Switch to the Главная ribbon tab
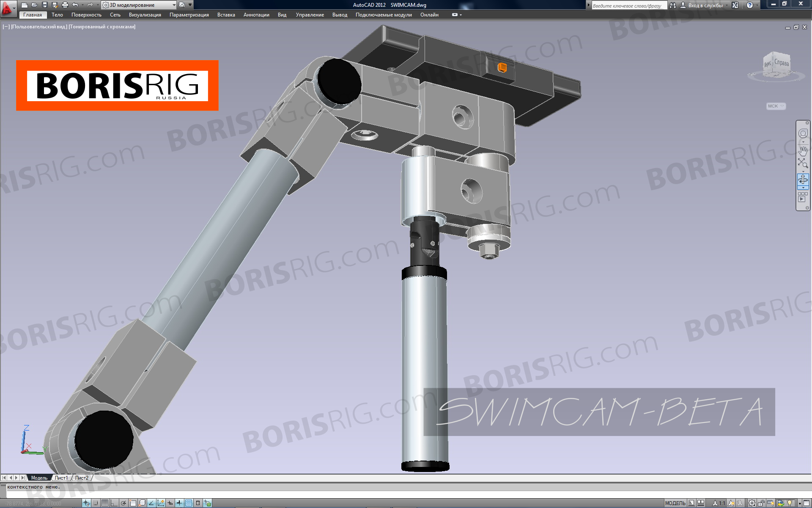The width and height of the screenshot is (812, 508). coord(33,15)
